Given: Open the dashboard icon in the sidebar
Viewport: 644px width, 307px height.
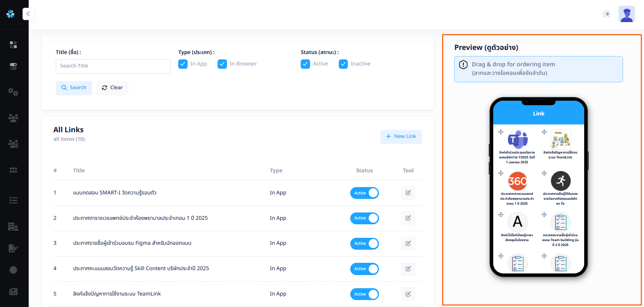Looking at the screenshot, I should pos(14,45).
